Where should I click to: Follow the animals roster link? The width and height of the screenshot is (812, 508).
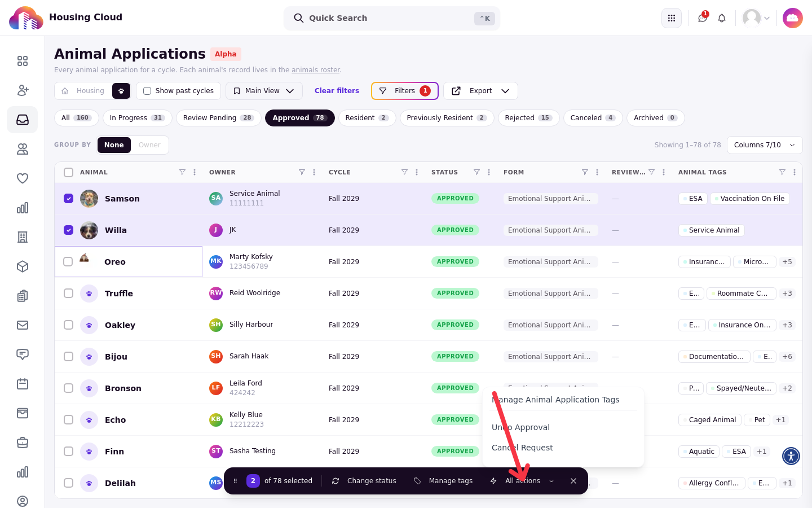(x=316, y=70)
